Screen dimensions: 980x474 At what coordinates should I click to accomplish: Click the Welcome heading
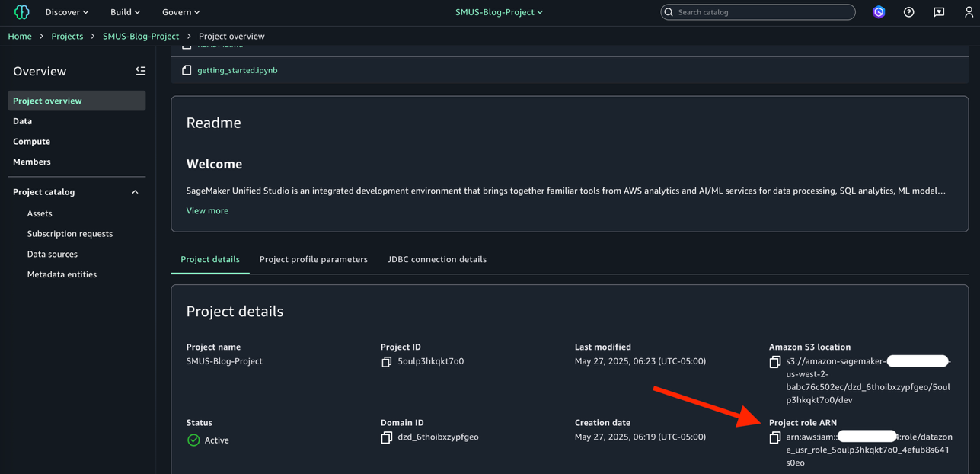(x=214, y=164)
